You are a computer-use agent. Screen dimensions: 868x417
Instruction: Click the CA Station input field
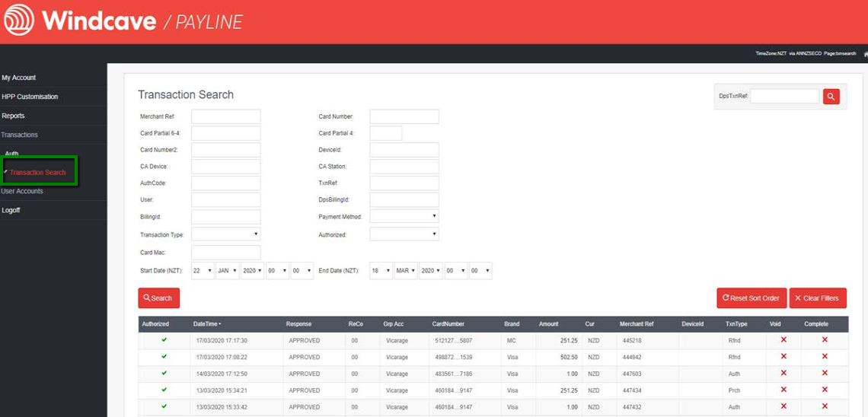coord(404,167)
